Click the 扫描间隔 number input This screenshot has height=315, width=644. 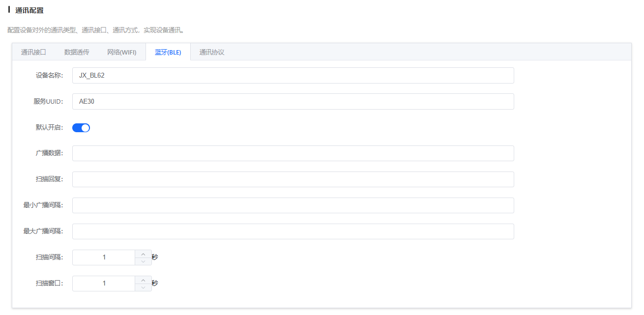click(104, 258)
